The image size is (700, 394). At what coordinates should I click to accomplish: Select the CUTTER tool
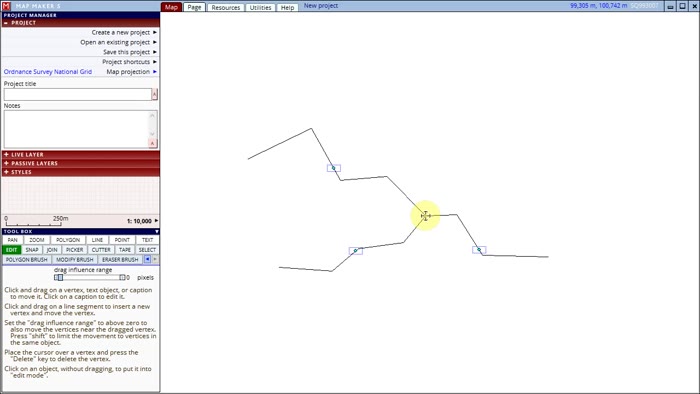point(101,250)
